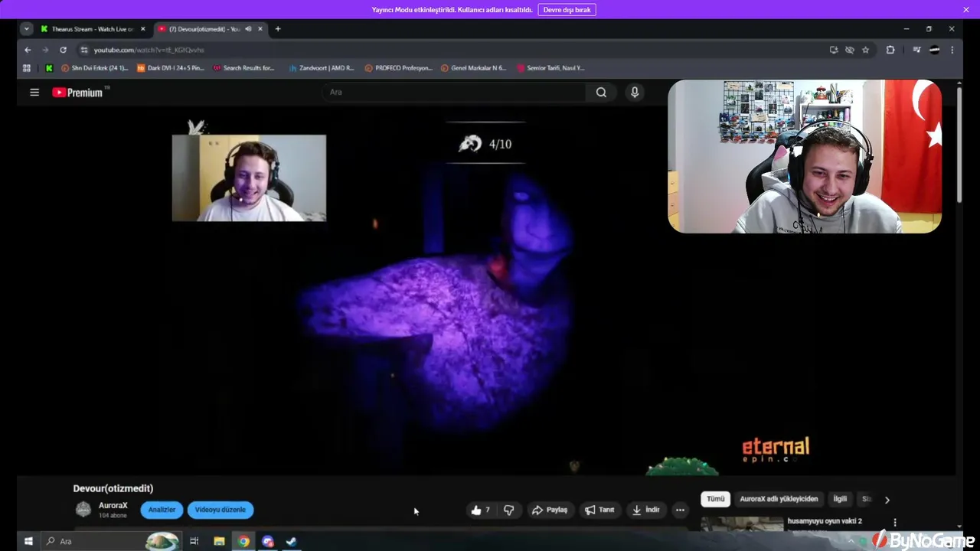Click Devre dışı bırak button

pos(567,10)
